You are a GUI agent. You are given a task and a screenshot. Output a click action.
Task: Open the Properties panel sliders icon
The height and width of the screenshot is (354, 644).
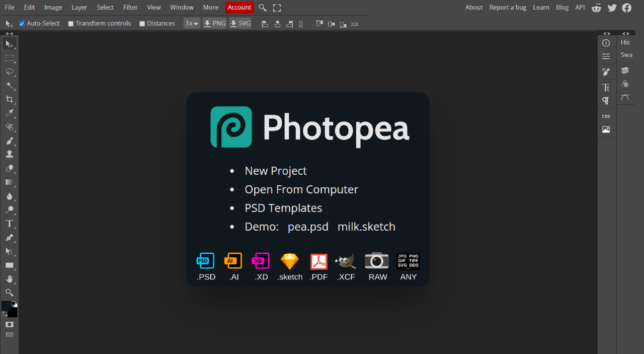606,56
